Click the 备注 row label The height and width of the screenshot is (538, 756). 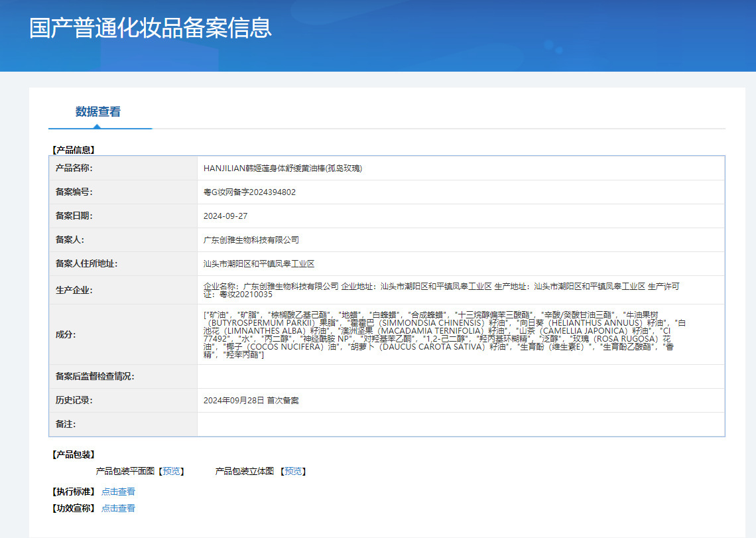pyautogui.click(x=66, y=424)
